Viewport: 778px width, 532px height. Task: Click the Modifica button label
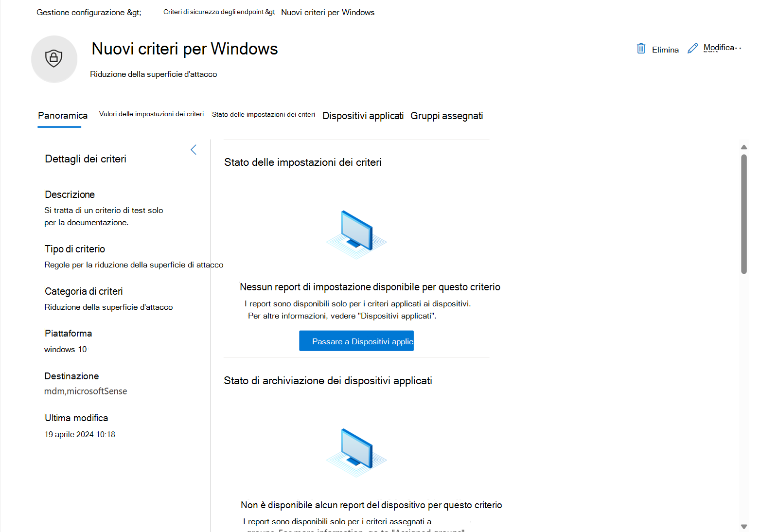click(x=719, y=48)
